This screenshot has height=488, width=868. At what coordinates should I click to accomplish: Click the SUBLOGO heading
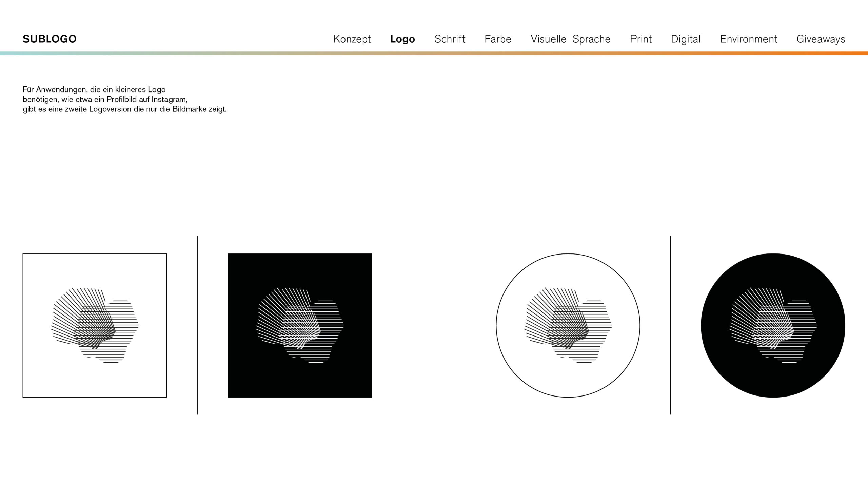coord(50,39)
